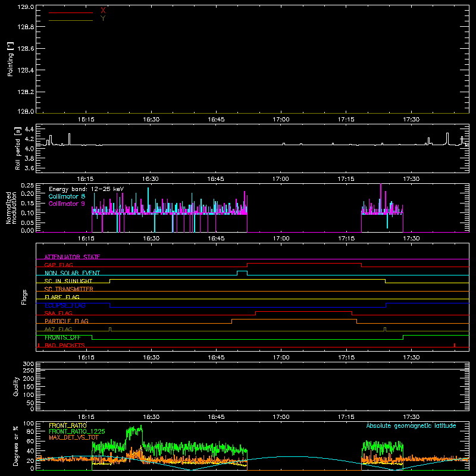Click the green FRONT_RATIO_1225 peak near 16:27
476x476 pixels.
[x=134, y=431]
